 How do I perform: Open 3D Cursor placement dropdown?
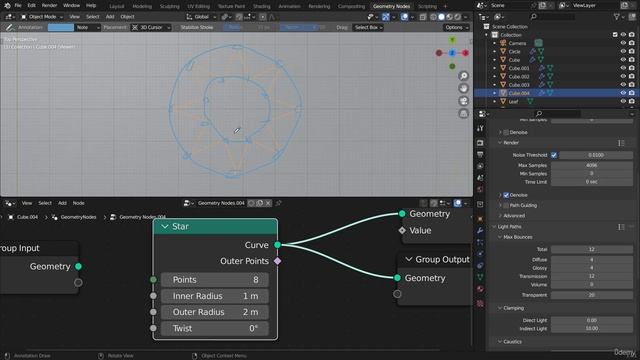(x=151, y=27)
